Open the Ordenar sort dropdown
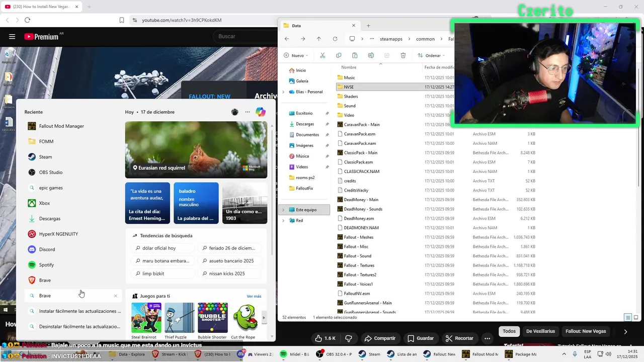 (431, 55)
